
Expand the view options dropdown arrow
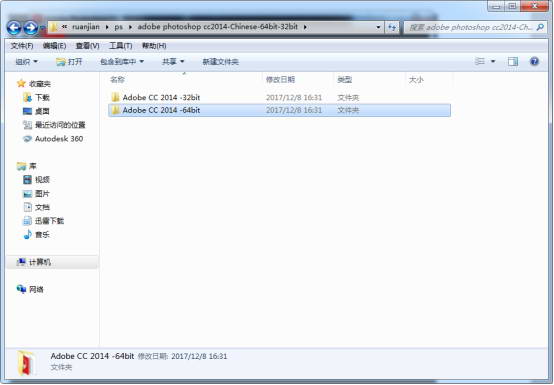[x=493, y=61]
